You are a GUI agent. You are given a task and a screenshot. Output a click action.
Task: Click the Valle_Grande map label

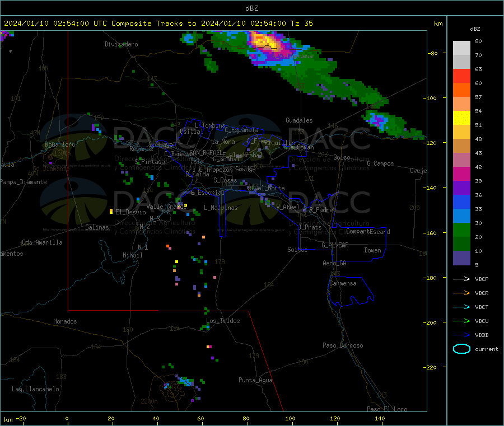click(x=166, y=207)
